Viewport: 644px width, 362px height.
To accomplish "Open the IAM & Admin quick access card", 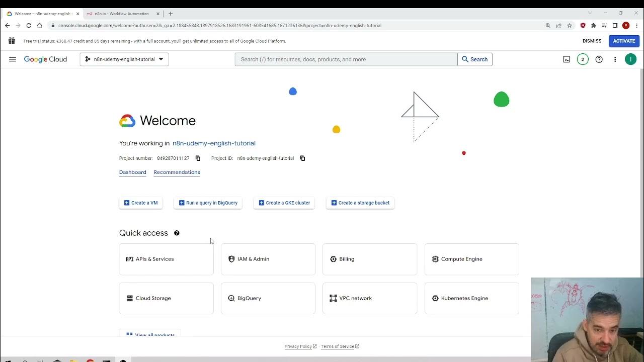I will 268,259.
